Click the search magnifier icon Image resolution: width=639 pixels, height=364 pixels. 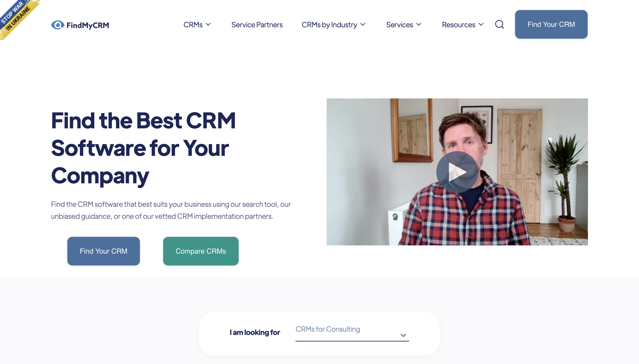[499, 24]
